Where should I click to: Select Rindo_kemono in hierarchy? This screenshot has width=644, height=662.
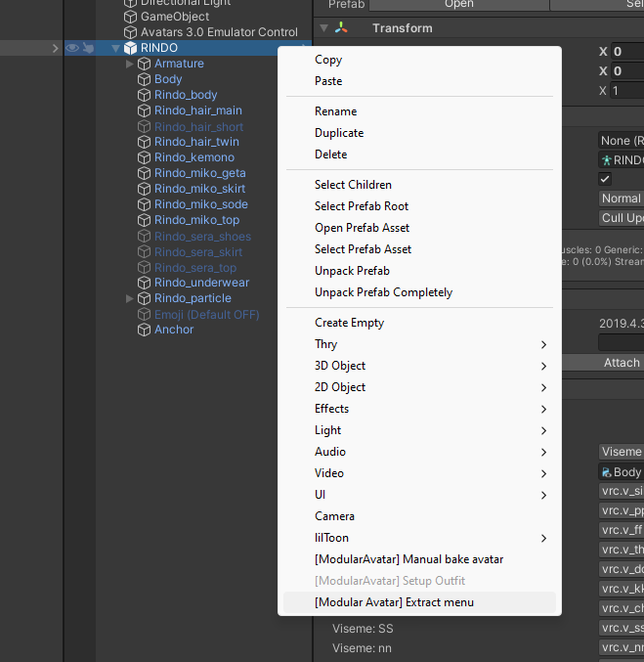pyautogui.click(x=194, y=157)
